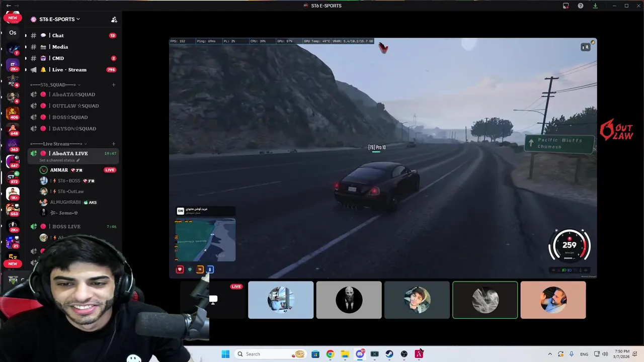Screen dimensions: 644x362
Task: Click the main GTA stream video
Action: [383, 158]
